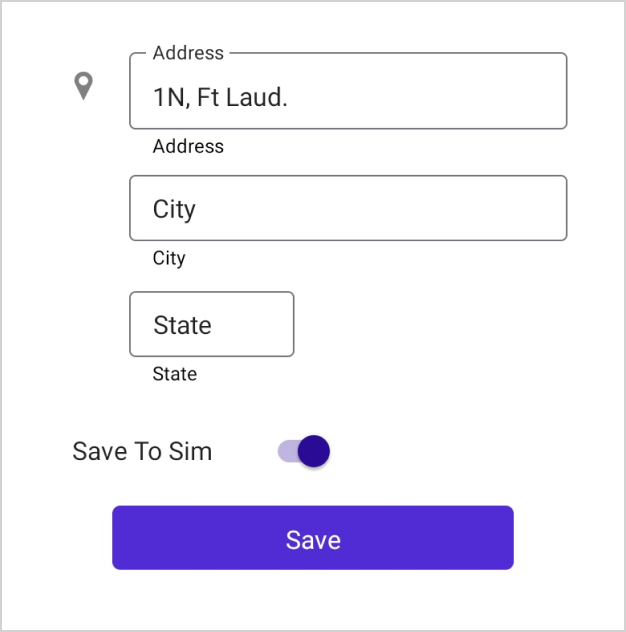
Task: Click the Address helper text below field
Action: [x=188, y=146]
